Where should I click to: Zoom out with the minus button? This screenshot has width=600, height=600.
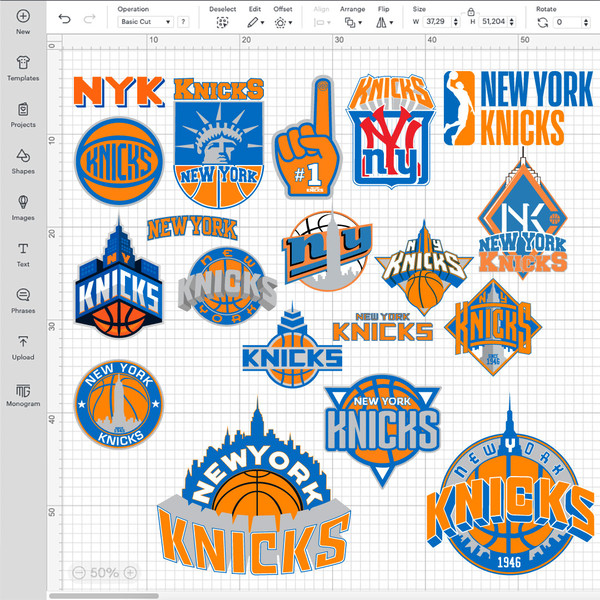(79, 572)
